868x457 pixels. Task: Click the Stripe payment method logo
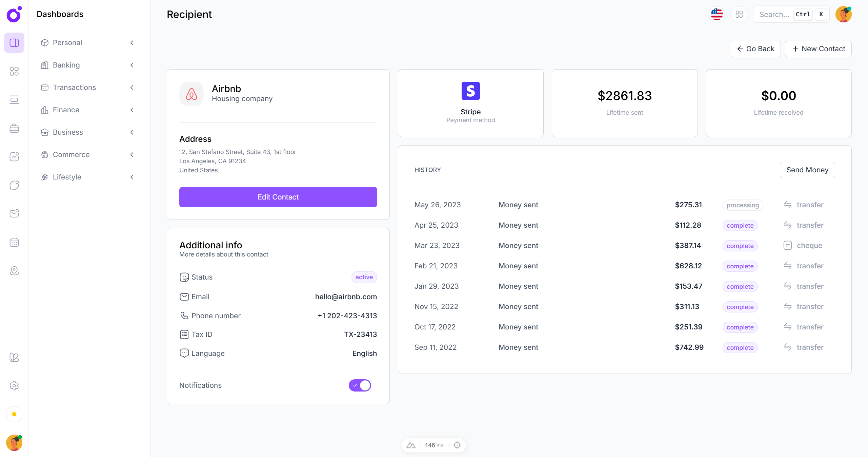[x=470, y=91]
